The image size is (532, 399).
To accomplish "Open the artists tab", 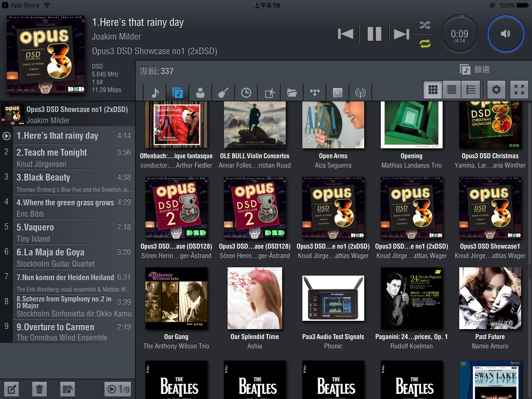I will click(x=200, y=92).
